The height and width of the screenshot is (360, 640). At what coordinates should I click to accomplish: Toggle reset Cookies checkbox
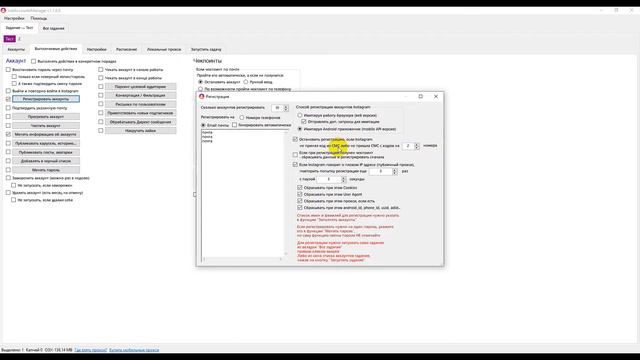click(300, 188)
